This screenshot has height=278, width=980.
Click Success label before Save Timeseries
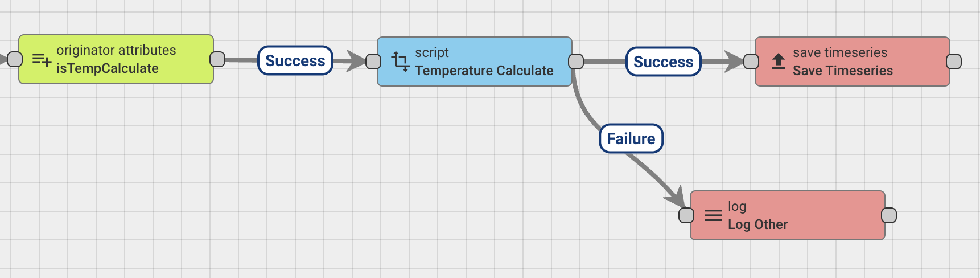click(x=663, y=62)
